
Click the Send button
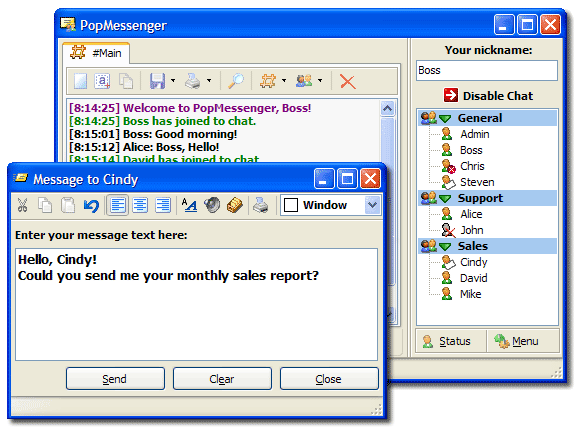point(115,379)
